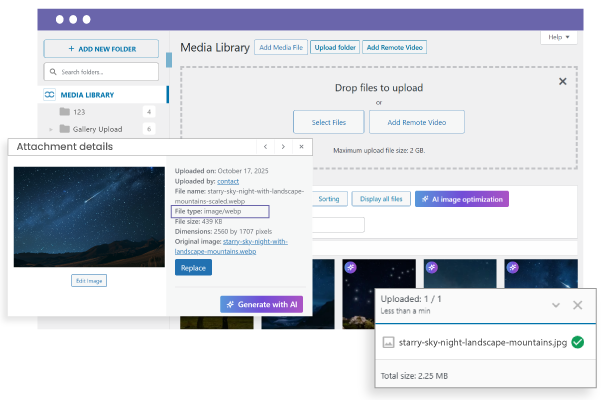This screenshot has height=400, width=612.
Task: Click the Gallery Upload count badge
Action: 149,129
